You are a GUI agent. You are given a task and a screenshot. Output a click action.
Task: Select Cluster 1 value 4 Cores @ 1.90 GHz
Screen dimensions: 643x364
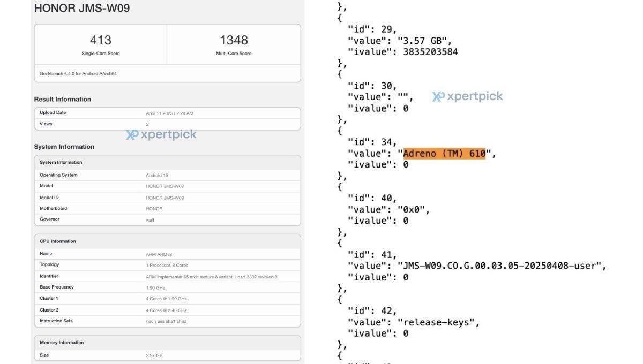click(x=166, y=299)
